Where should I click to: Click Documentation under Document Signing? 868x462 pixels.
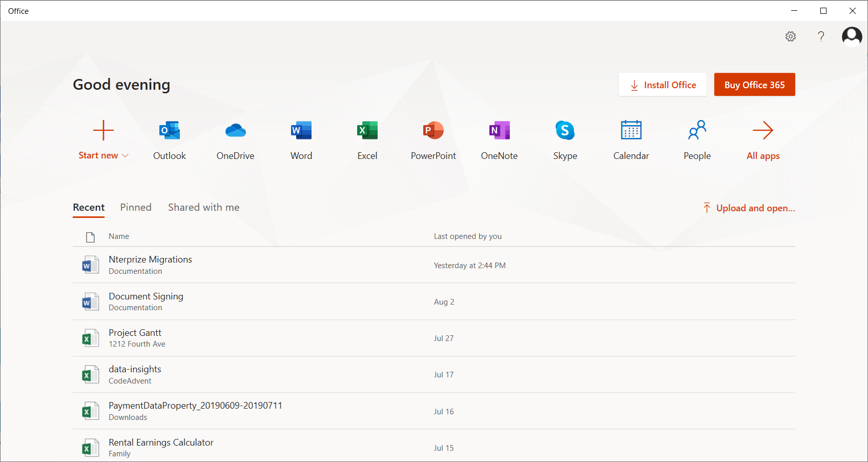click(135, 308)
